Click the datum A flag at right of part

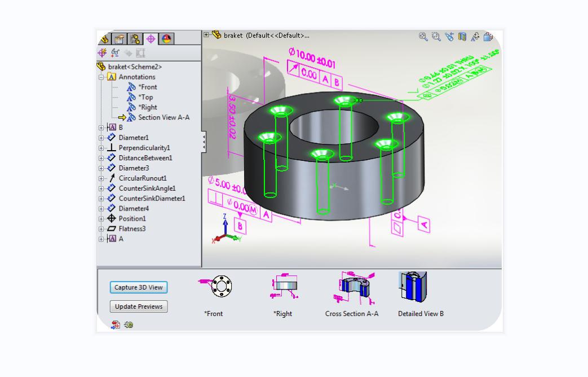(424, 225)
